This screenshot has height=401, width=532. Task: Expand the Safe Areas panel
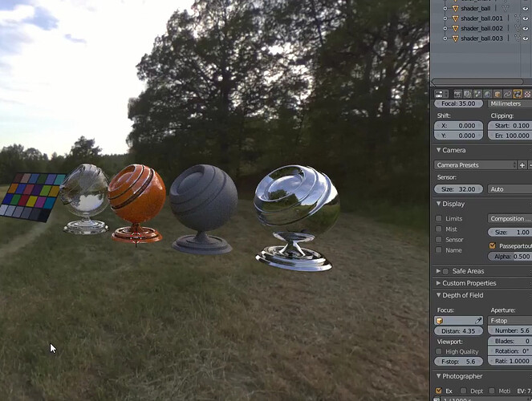point(438,271)
